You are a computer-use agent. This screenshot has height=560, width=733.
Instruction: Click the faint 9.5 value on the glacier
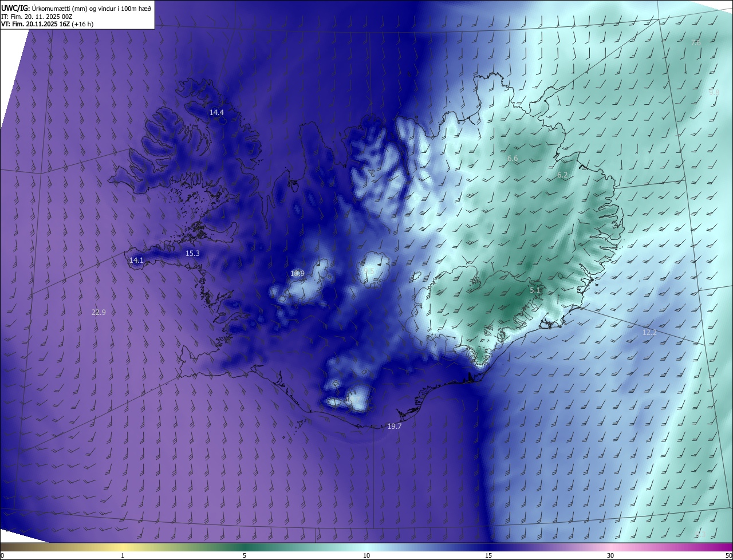pos(369,271)
